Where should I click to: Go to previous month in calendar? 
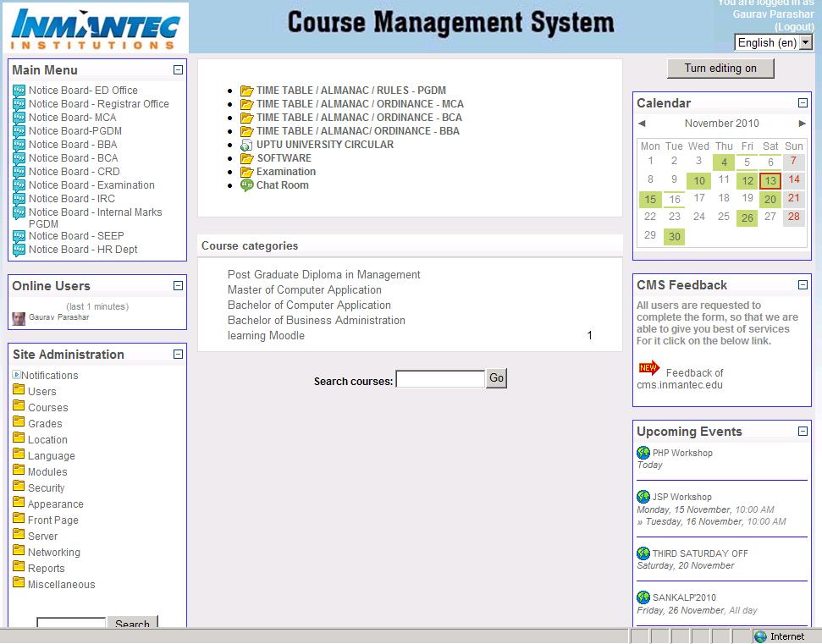(642, 124)
